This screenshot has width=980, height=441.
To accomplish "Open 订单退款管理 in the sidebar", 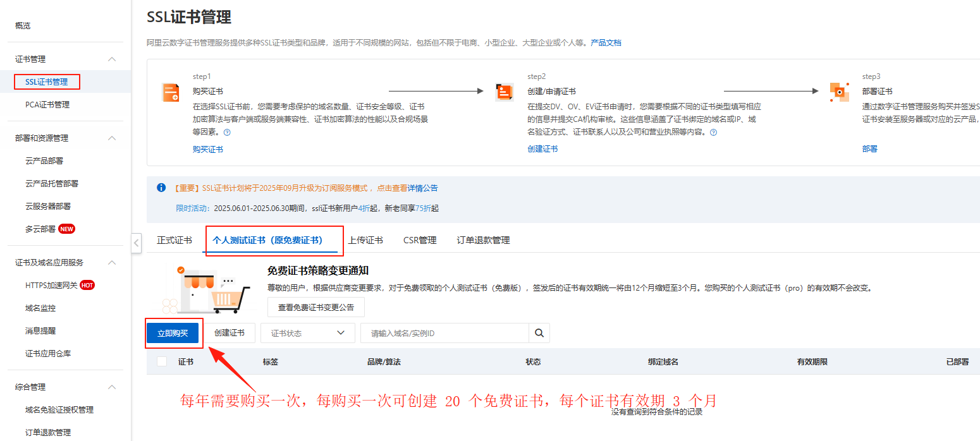I will click(x=48, y=433).
